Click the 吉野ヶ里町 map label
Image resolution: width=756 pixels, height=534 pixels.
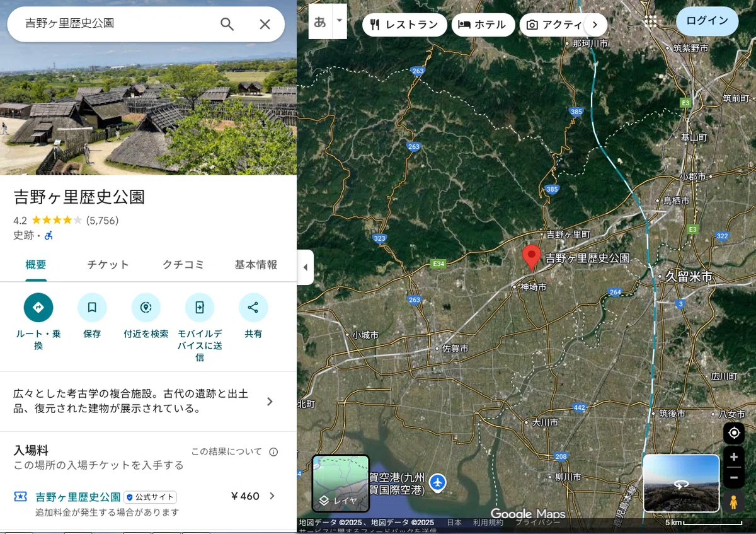coord(568,235)
